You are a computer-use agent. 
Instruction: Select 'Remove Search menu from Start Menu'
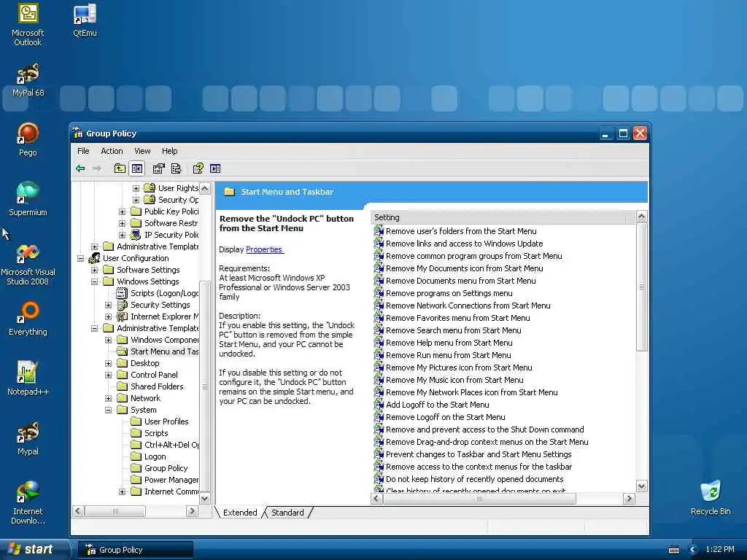(x=453, y=330)
